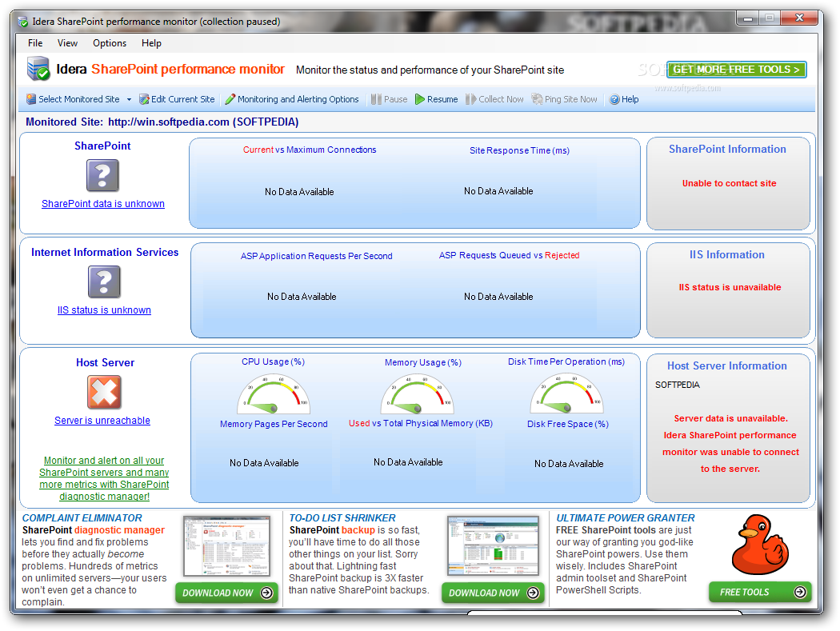Click the IIS Information panel heading

[x=727, y=255]
